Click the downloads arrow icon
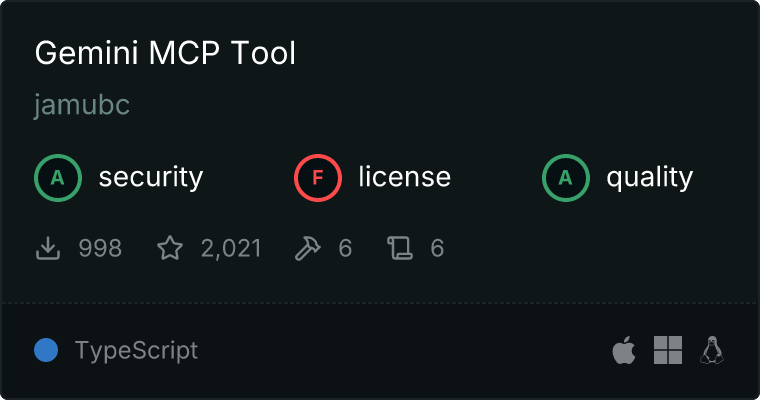 pyautogui.click(x=48, y=248)
